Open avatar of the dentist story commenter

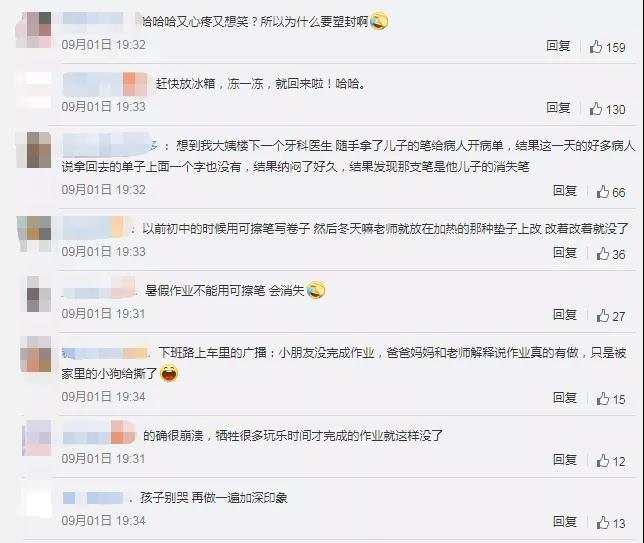point(34,150)
